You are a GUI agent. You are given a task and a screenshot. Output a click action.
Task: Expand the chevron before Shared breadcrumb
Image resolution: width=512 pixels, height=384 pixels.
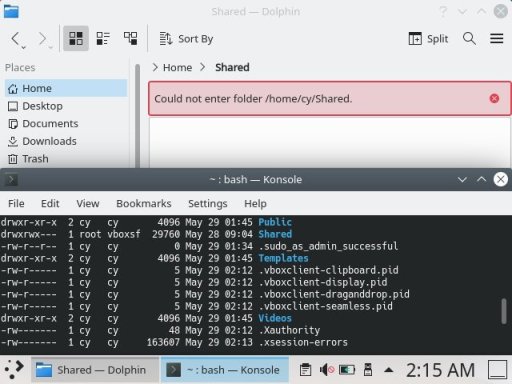[x=203, y=67]
